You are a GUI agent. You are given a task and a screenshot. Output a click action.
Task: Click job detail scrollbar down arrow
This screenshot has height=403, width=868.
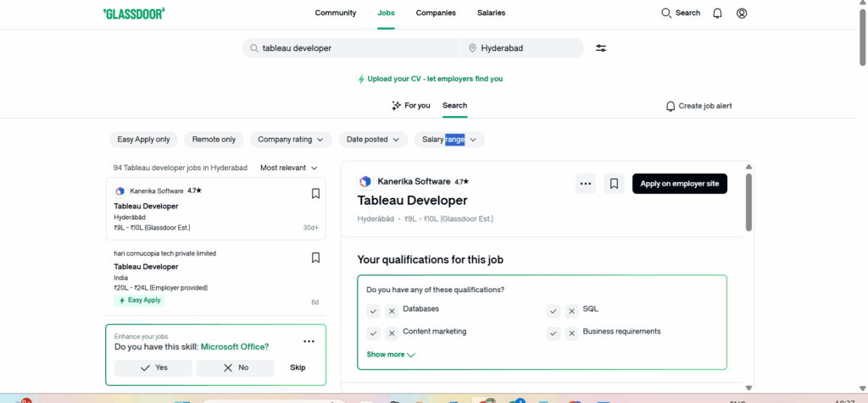(x=749, y=388)
